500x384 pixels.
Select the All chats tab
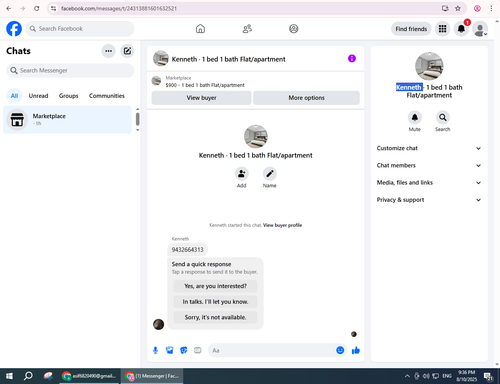[x=14, y=96]
